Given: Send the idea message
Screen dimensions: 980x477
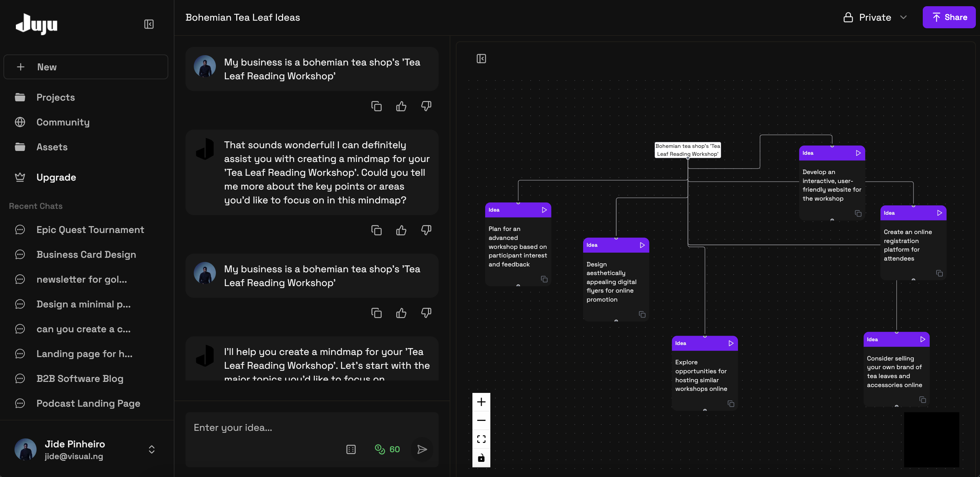Looking at the screenshot, I should coord(422,449).
